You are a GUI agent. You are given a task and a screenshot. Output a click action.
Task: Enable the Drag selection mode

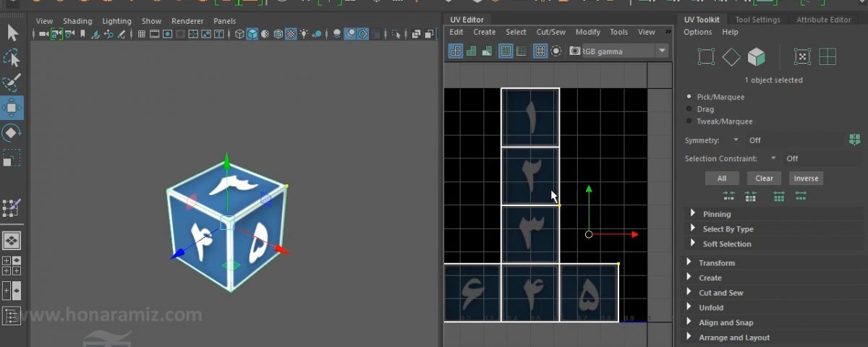pyautogui.click(x=690, y=109)
